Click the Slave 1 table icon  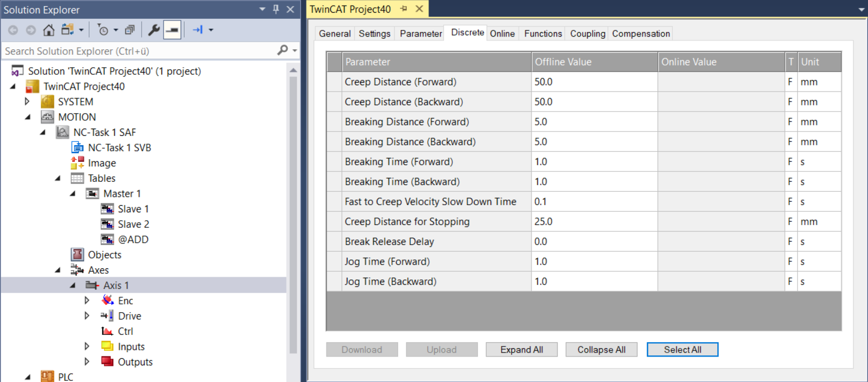[x=108, y=209]
